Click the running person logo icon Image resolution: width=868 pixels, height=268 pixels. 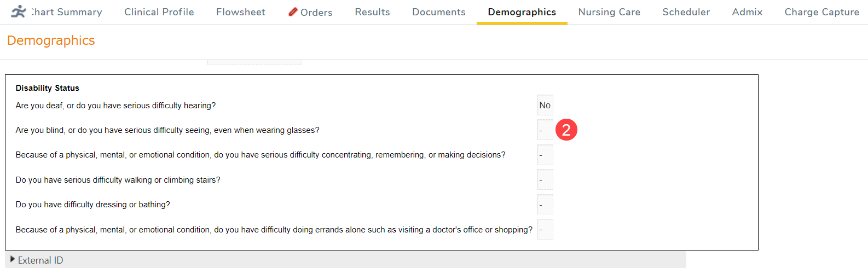pos(19,11)
